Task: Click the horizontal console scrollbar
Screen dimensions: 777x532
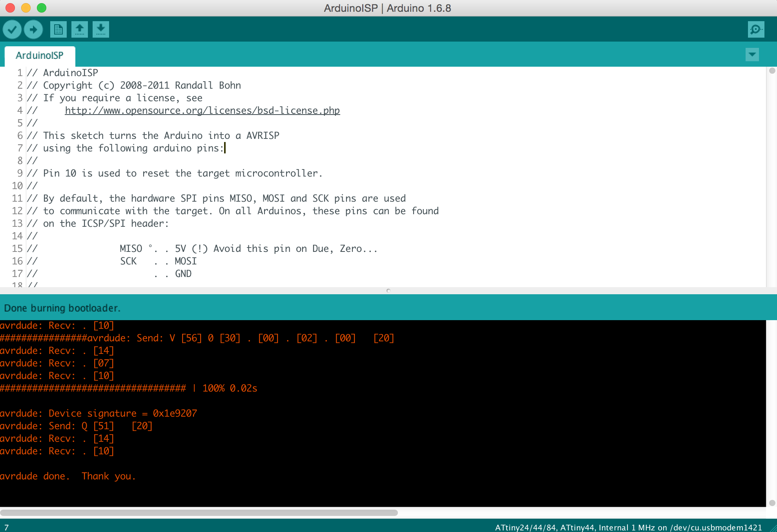Action: tap(199, 512)
